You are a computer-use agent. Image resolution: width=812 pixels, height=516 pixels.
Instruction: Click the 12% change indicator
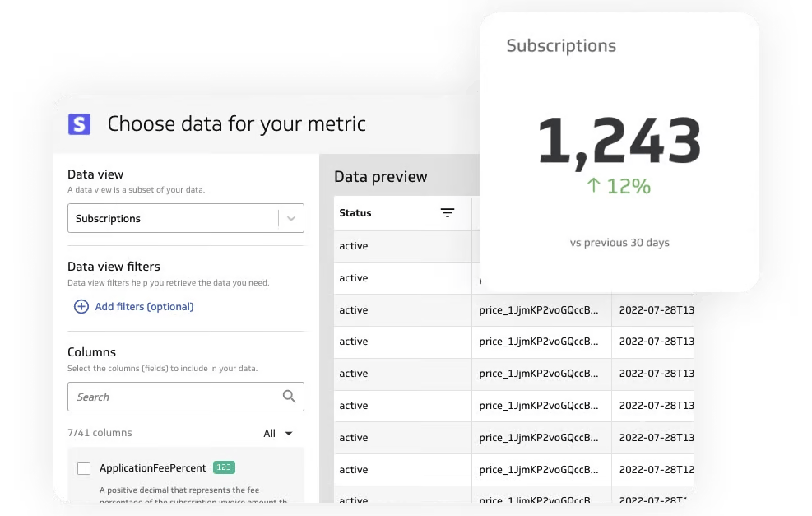pos(629,186)
